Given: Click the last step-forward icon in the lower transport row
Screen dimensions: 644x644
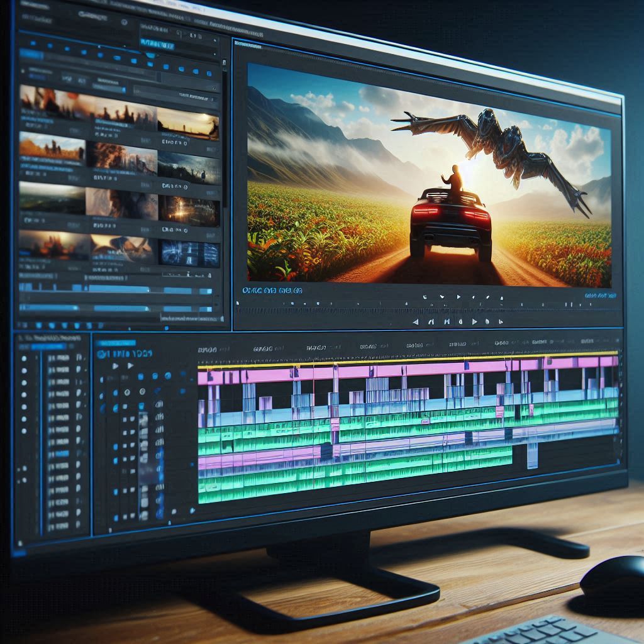Looking at the screenshot, I should click(x=500, y=322).
